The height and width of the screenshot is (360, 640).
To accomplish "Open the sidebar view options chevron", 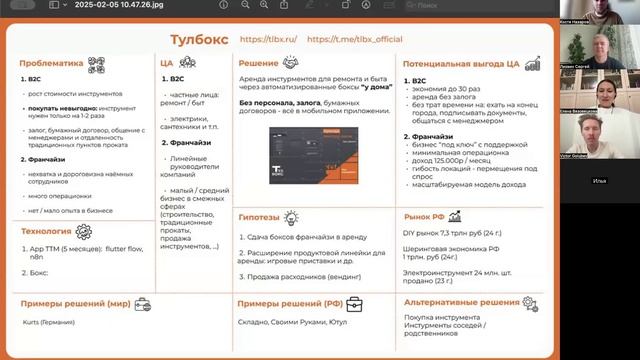I will [65, 5].
